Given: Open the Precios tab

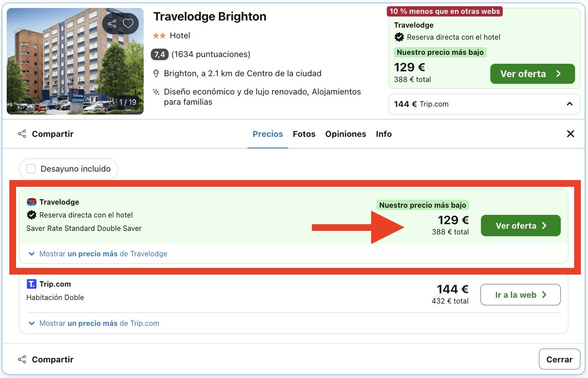Looking at the screenshot, I should [x=268, y=134].
